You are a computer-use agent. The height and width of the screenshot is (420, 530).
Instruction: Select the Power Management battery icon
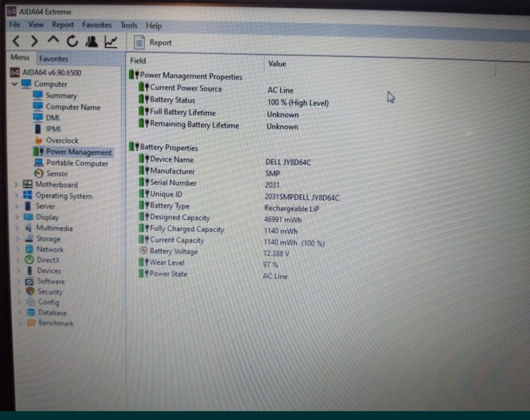click(x=37, y=151)
